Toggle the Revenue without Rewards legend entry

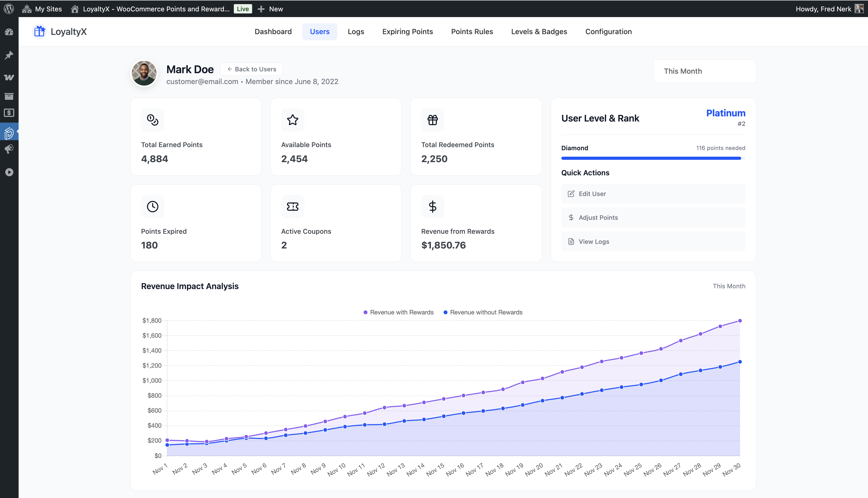483,312
